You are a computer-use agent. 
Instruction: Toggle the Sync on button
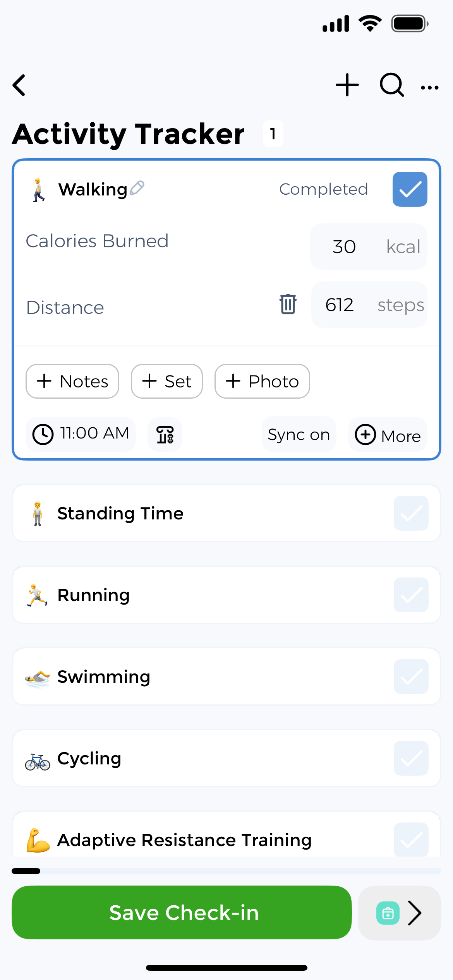point(299,435)
